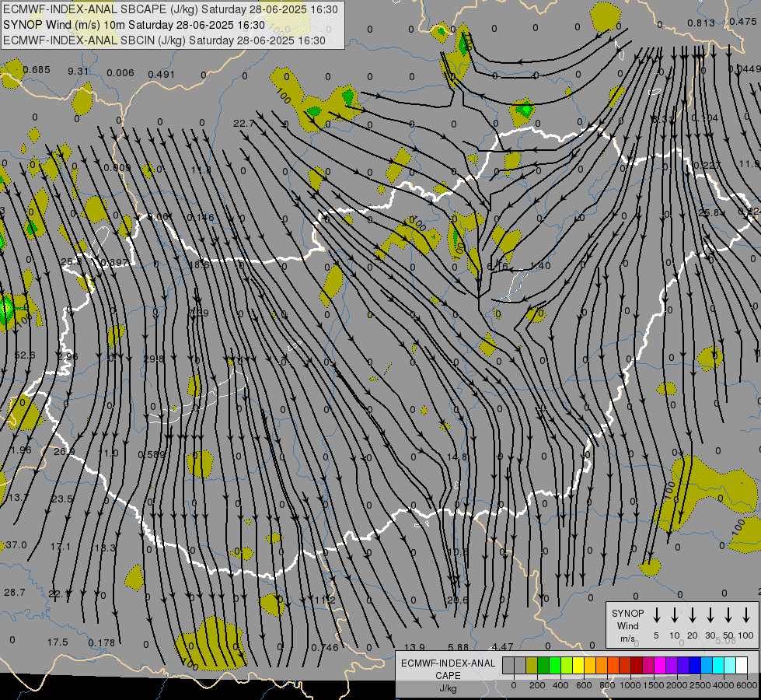Pick the olive CAPE swatch before 200
Viewport: 761px width, 700px height.
tap(532, 666)
